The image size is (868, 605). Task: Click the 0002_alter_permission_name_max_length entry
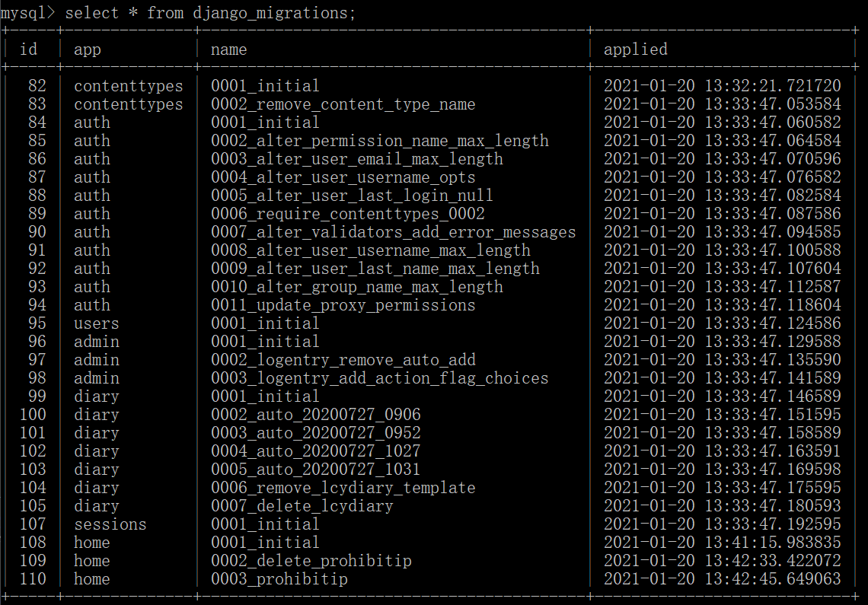pos(379,141)
